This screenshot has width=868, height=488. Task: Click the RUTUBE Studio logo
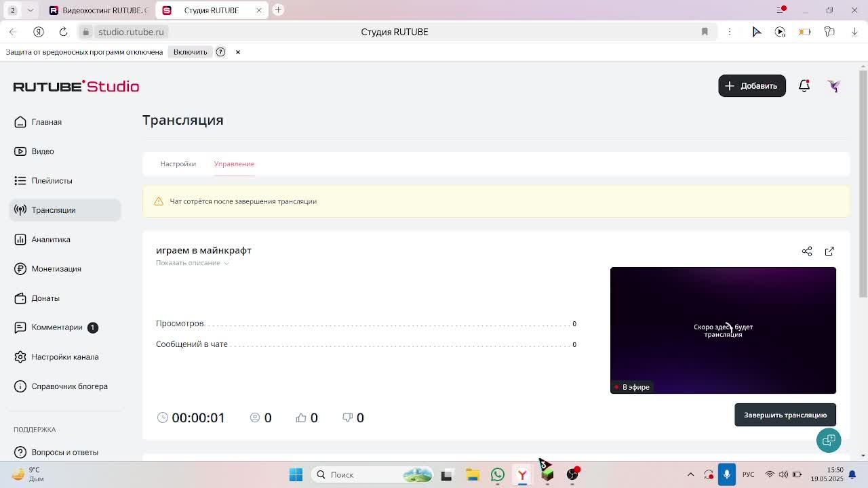(76, 86)
